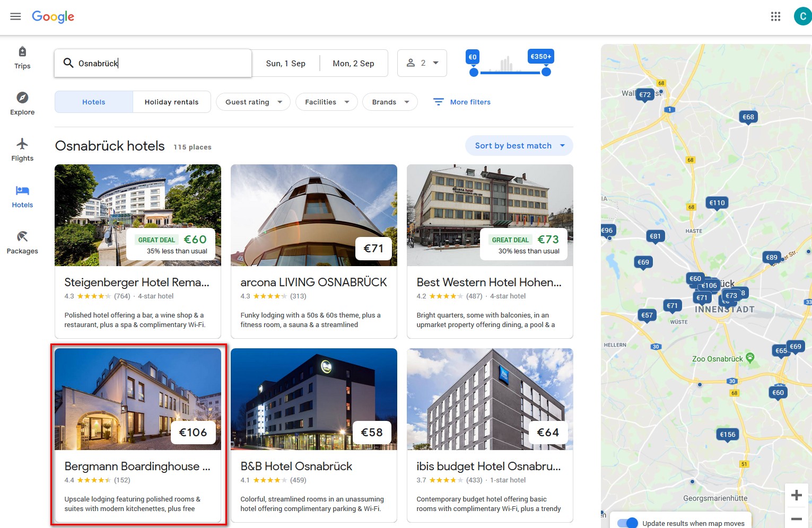Select the Explore icon in the sidebar
The image size is (812, 528).
[x=22, y=103]
